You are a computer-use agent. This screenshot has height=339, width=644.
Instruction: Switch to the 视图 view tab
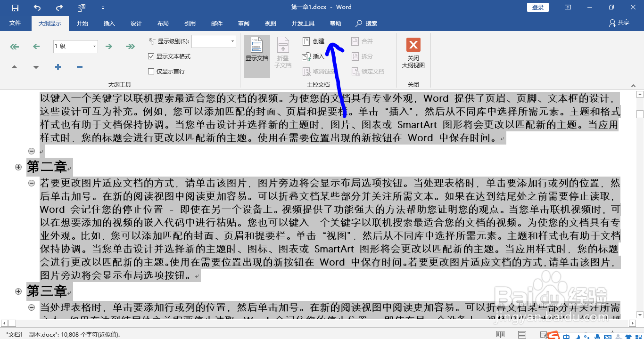(x=271, y=23)
